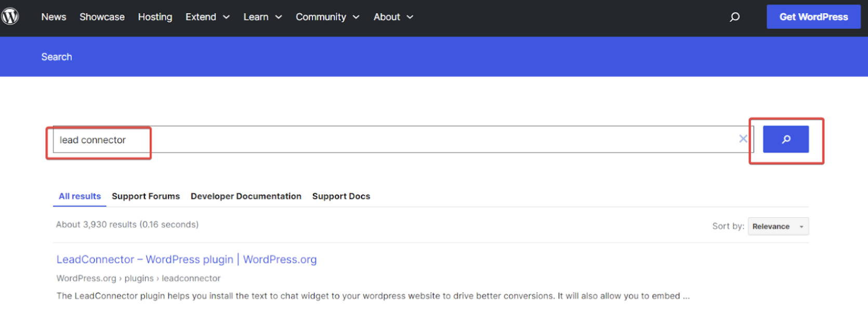868x311 pixels.
Task: Expand the Extend menu
Action: [x=207, y=17]
